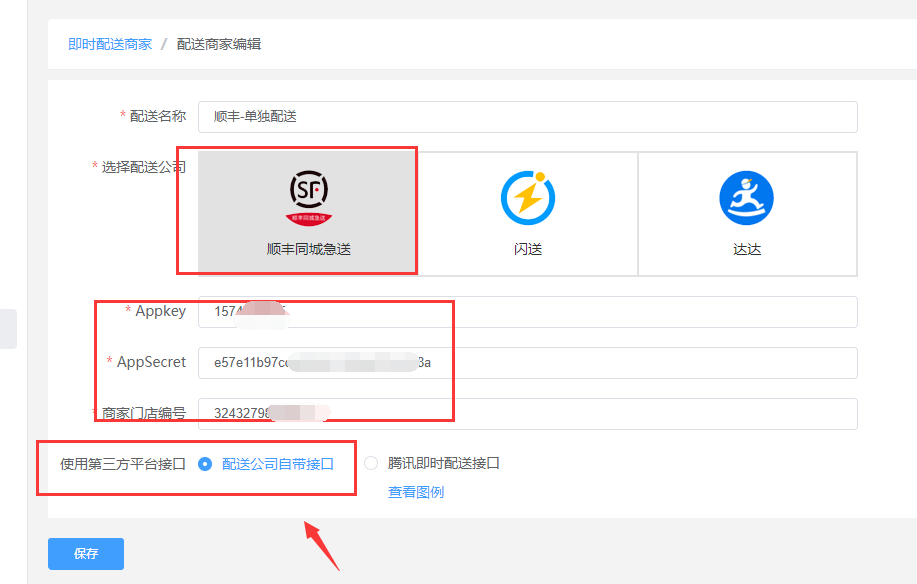Click the 闪送 lightning bolt icon
The width and height of the screenshot is (917, 584).
tap(527, 197)
